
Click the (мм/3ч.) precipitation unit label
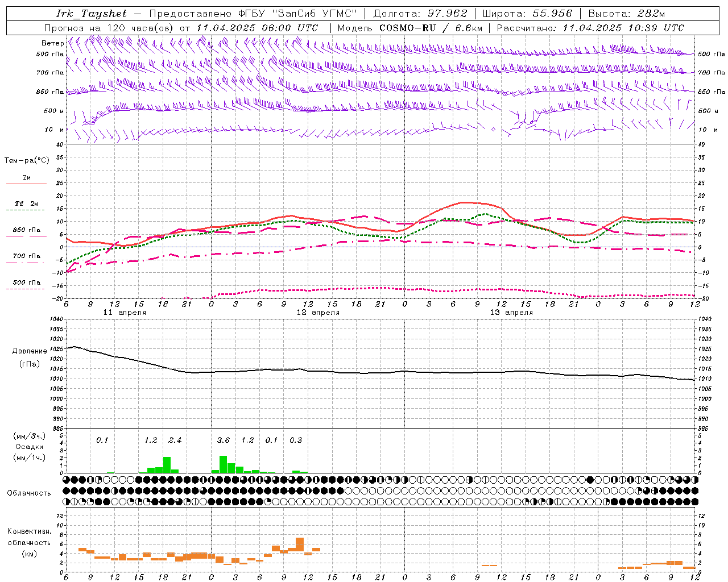coord(29,436)
